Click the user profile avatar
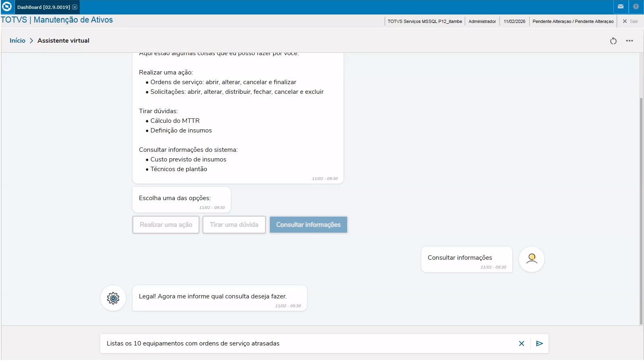 532,259
